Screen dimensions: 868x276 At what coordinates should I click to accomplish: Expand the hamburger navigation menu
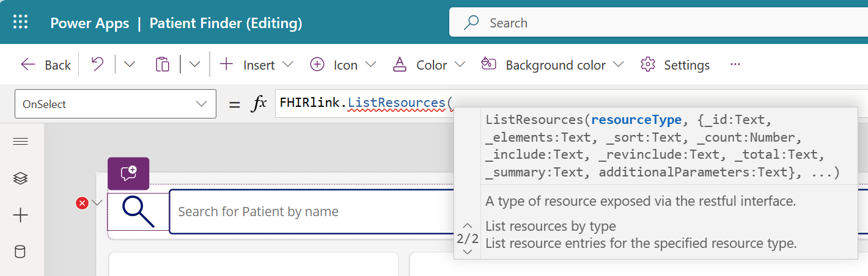(21, 142)
